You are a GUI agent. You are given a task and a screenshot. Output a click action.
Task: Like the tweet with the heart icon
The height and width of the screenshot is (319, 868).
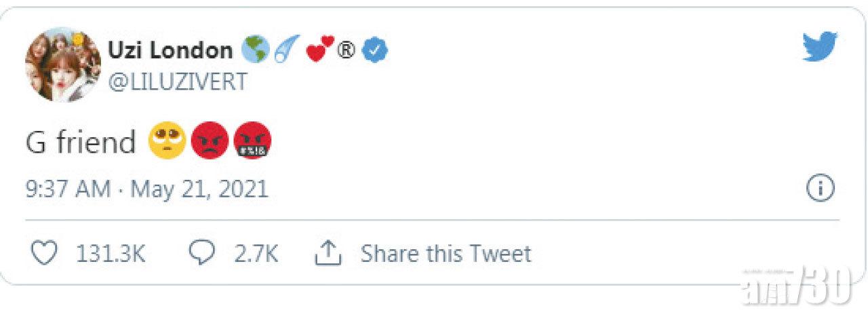[44, 254]
